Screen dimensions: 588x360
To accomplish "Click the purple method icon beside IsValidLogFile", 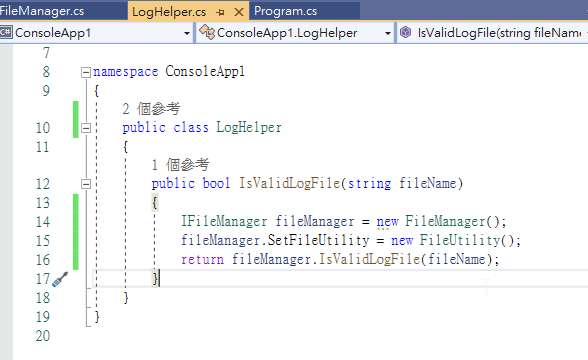I will click(x=405, y=32).
